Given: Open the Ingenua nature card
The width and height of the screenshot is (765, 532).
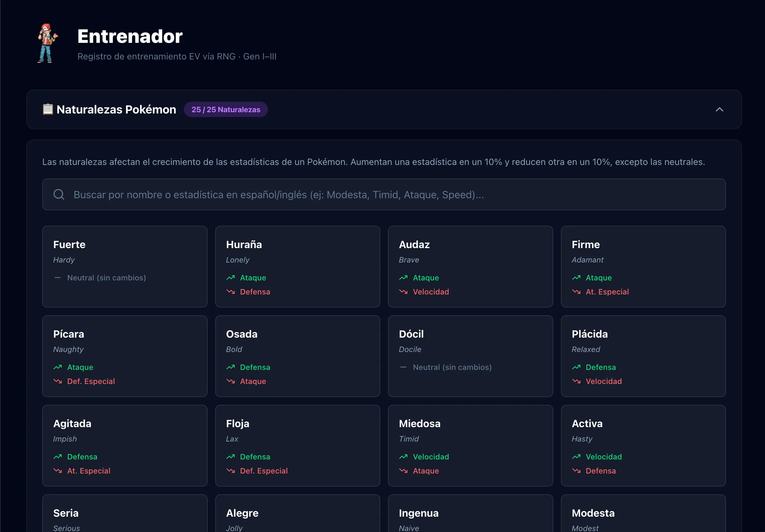Looking at the screenshot, I should [x=470, y=513].
